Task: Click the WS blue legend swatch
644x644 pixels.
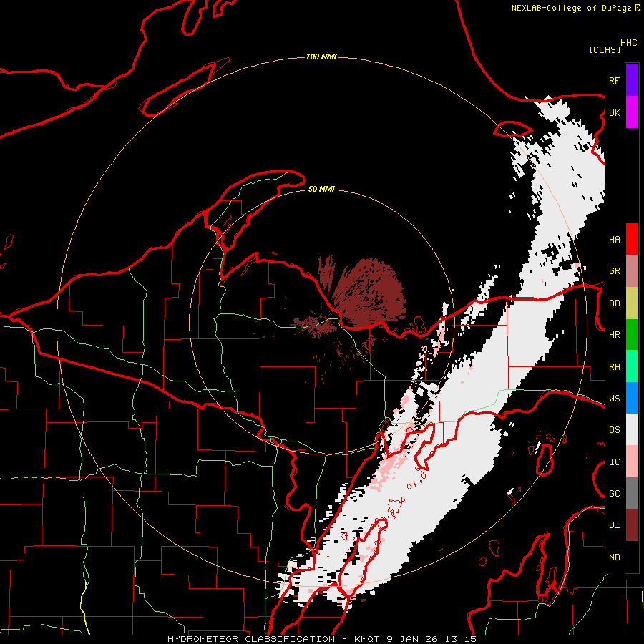Action: 632,398
